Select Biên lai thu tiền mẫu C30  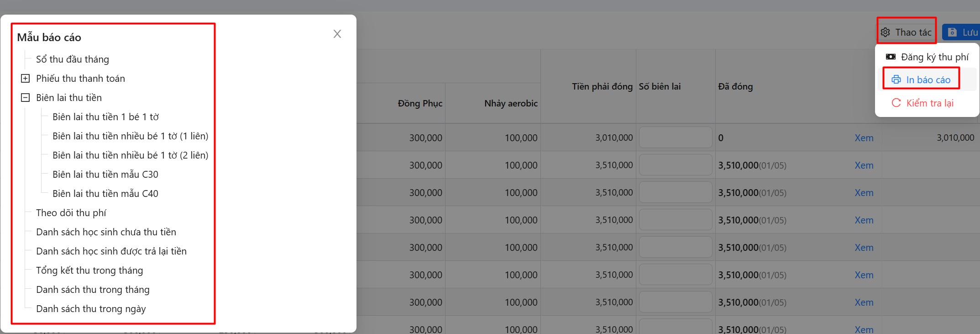[105, 175]
